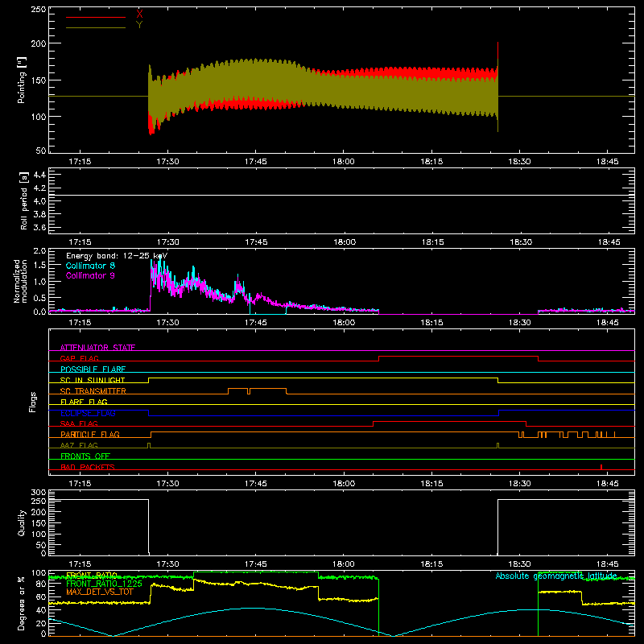Click 18:00 label under modulation plot

pos(344,323)
